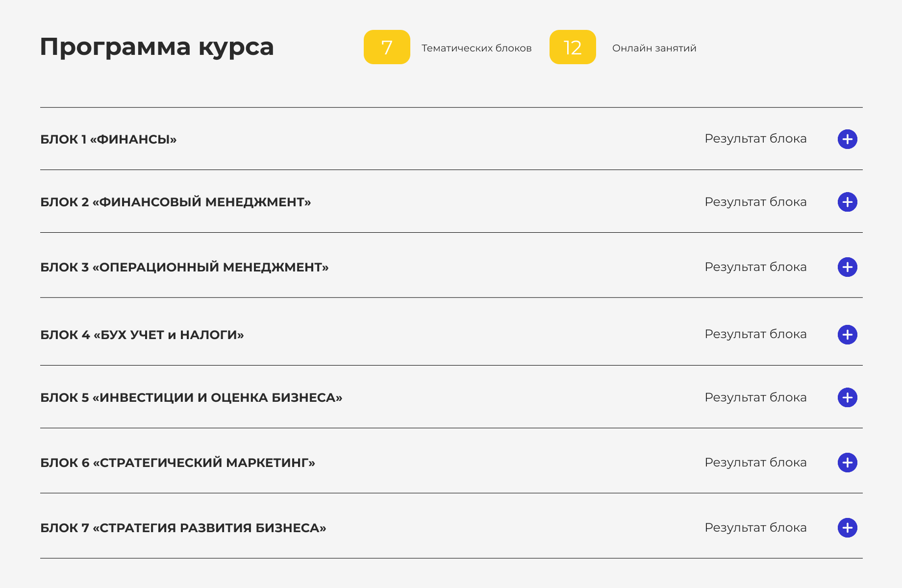902x588 pixels.
Task: Click «Результат блока» in the Block 6 row
Action: point(755,463)
